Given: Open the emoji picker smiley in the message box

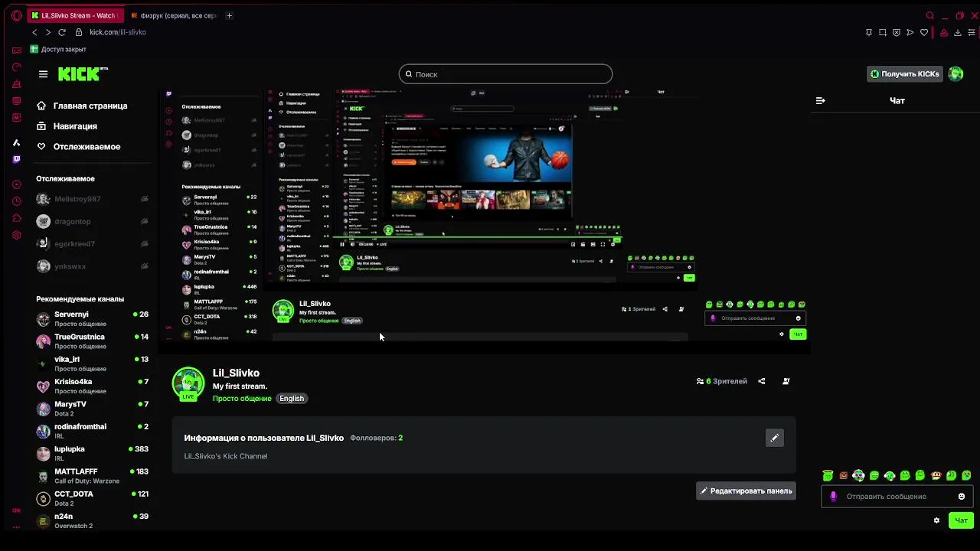Looking at the screenshot, I should (x=962, y=497).
